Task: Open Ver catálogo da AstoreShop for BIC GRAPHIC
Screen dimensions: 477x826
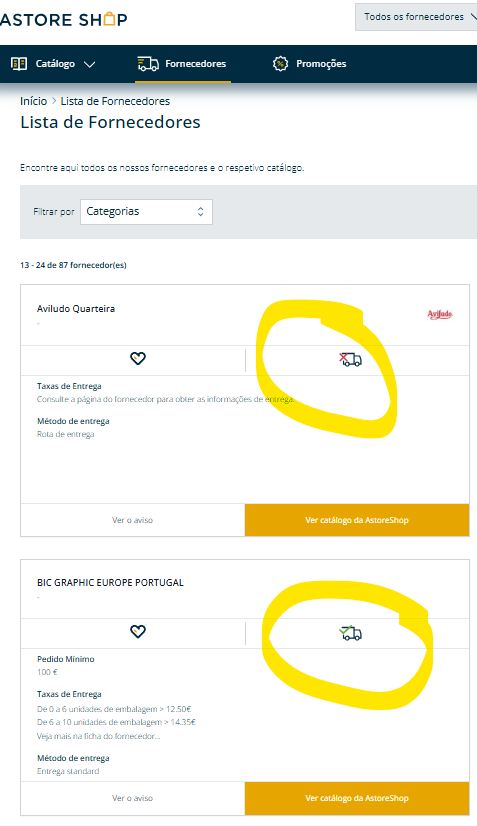Action: 357,798
